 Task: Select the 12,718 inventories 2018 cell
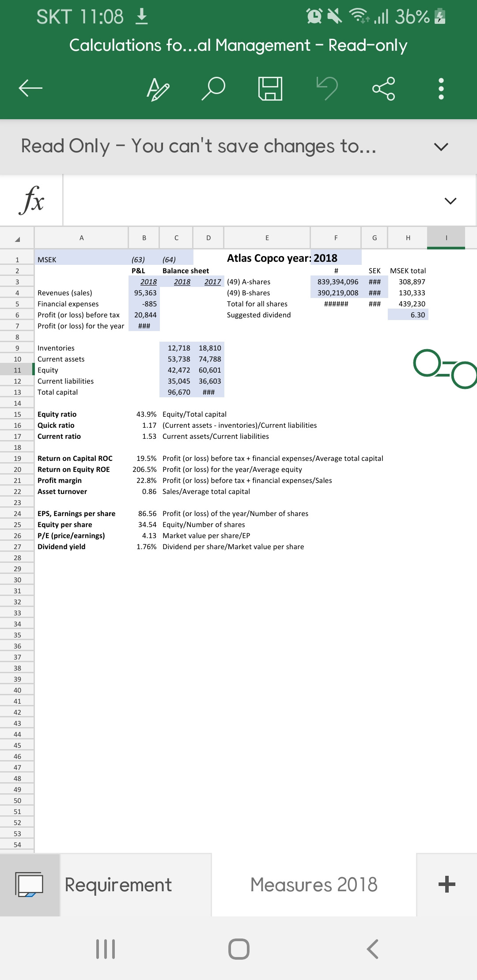pos(176,348)
